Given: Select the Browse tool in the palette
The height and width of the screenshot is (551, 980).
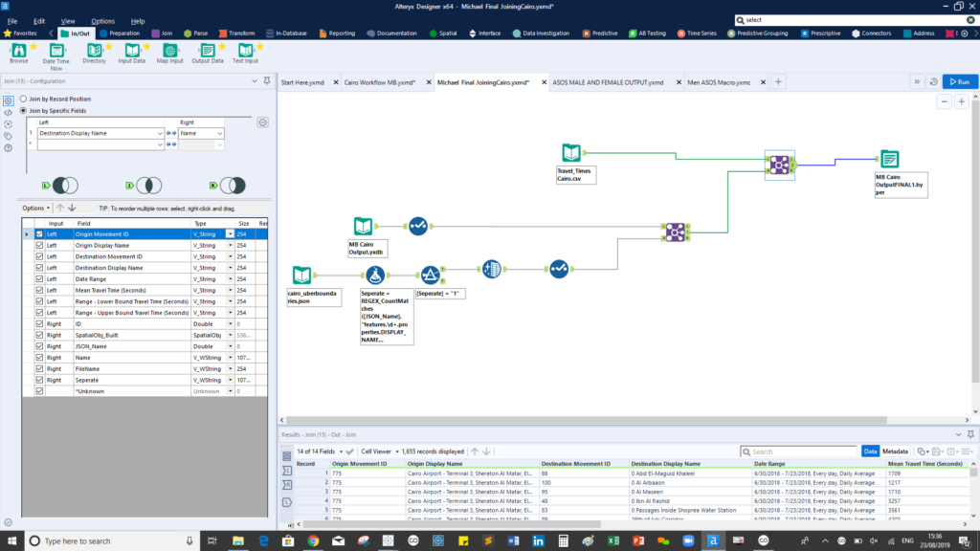Looking at the screenshot, I should 19,49.
